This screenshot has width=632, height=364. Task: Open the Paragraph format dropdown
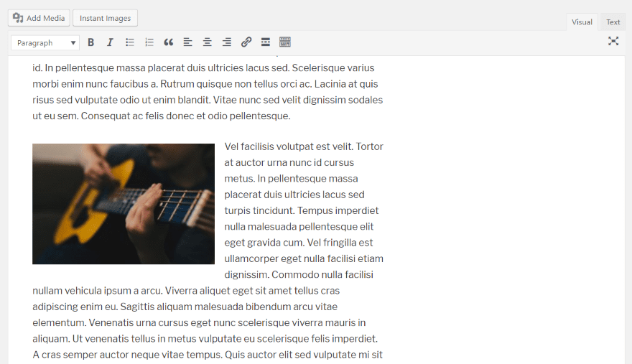(x=45, y=43)
